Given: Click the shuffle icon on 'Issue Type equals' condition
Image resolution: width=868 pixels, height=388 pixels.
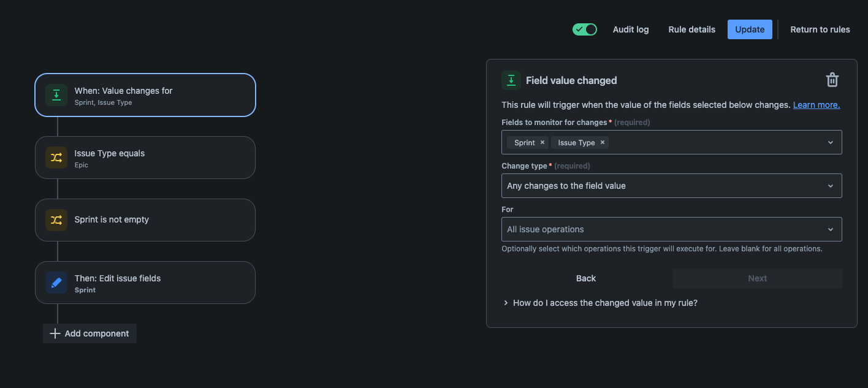Looking at the screenshot, I should pos(56,158).
